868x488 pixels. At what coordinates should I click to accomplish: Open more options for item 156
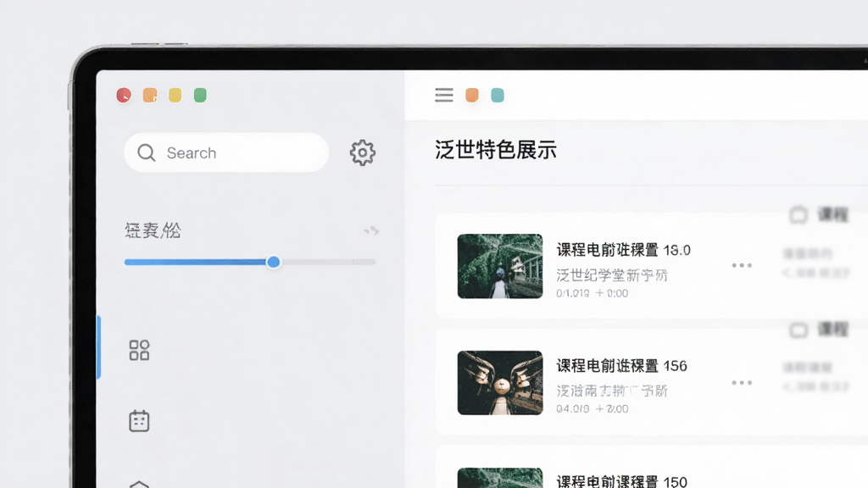pyautogui.click(x=742, y=382)
